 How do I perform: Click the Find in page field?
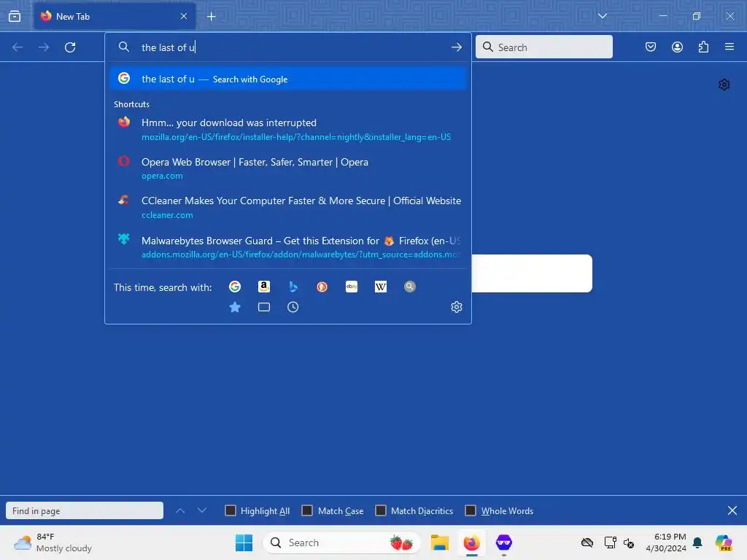point(85,511)
